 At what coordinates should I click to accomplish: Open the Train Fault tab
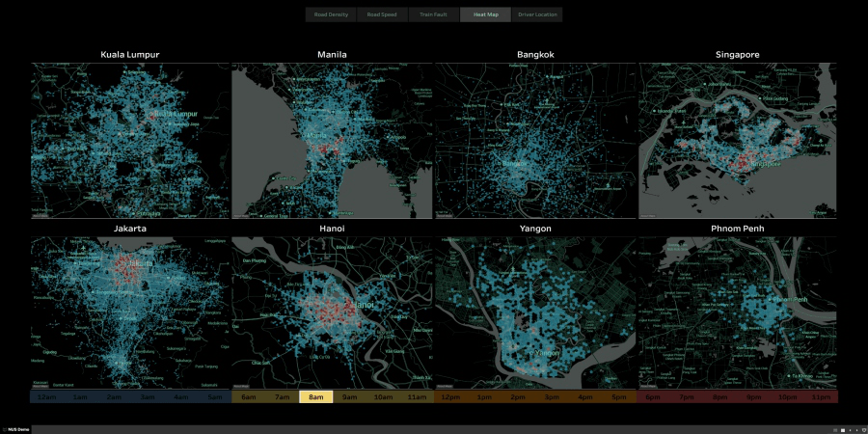coord(433,14)
